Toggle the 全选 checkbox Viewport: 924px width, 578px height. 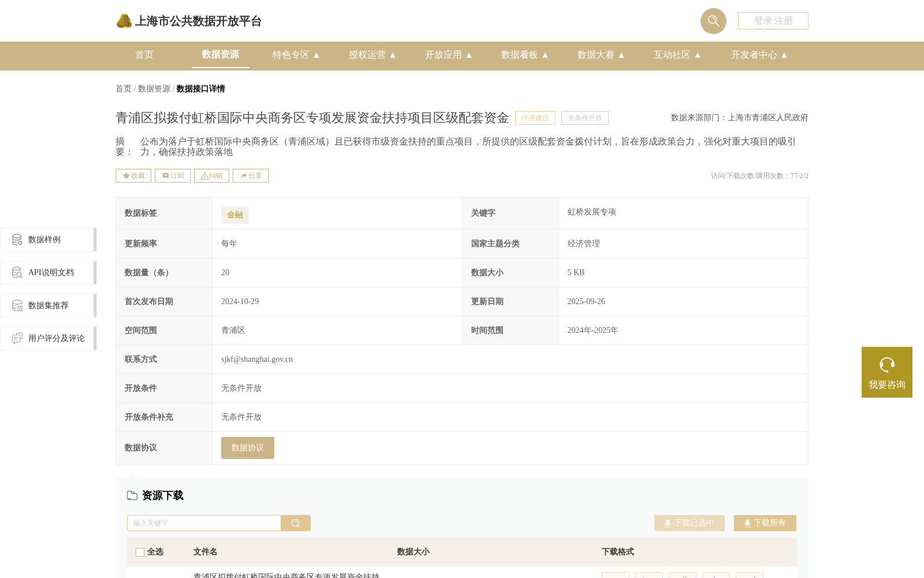[140, 552]
